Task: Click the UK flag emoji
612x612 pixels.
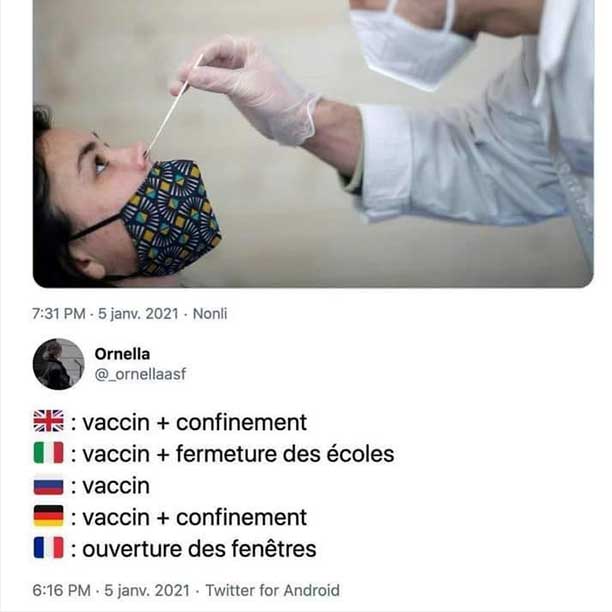Action: [x=48, y=421]
